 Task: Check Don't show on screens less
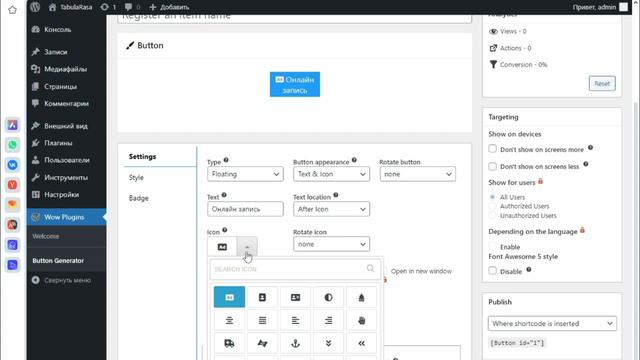493,166
